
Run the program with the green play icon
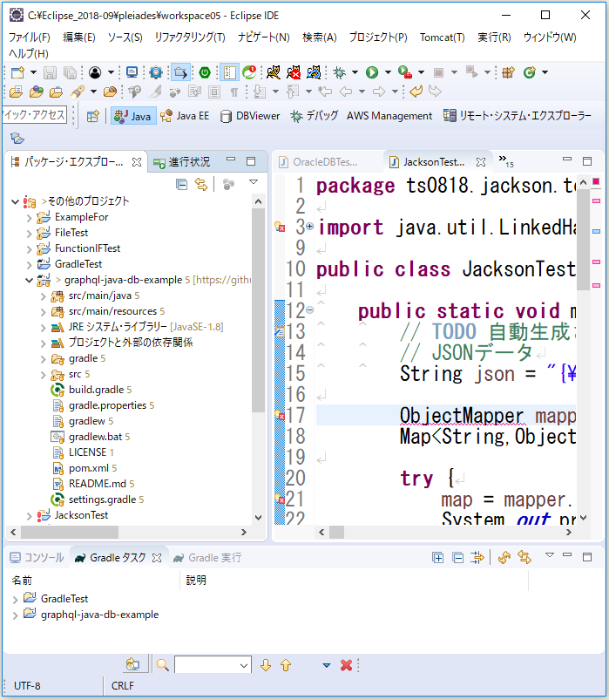372,72
